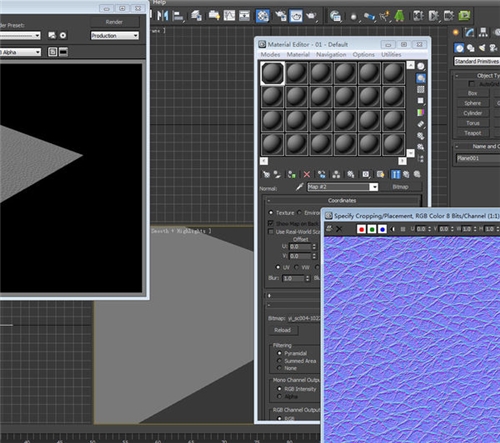Viewport: 500px width, 443px height.
Task: Select the Summed Area filtering option
Action: (x=279, y=361)
